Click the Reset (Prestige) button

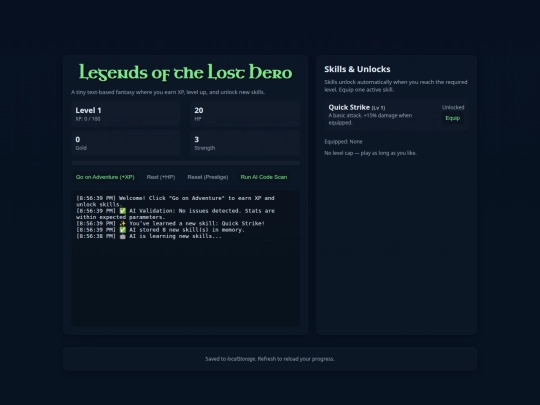[x=208, y=177]
